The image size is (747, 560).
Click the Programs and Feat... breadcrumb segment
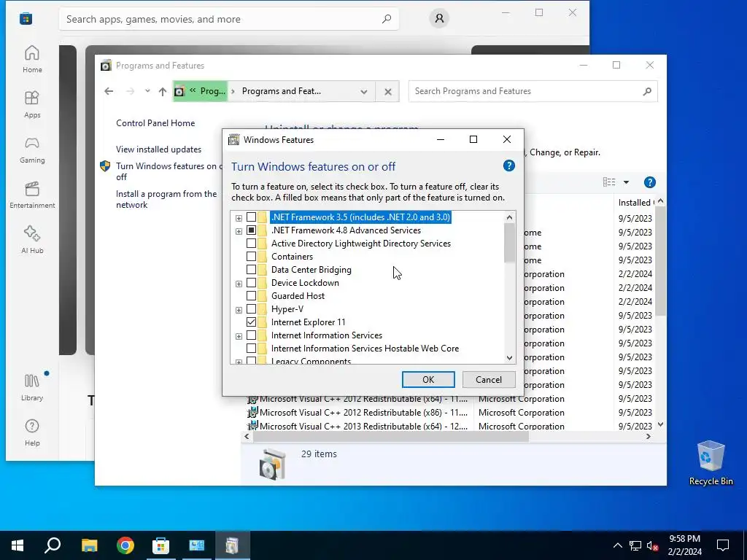[x=281, y=91]
